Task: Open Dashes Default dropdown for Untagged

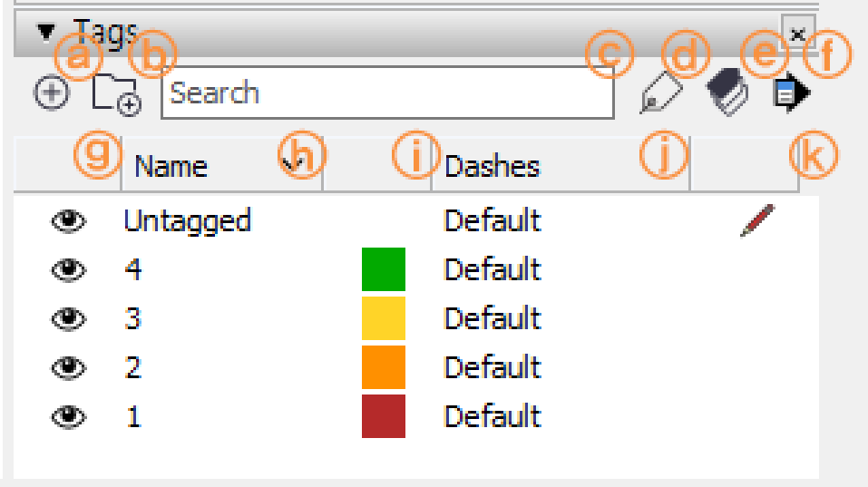Action: (493, 220)
